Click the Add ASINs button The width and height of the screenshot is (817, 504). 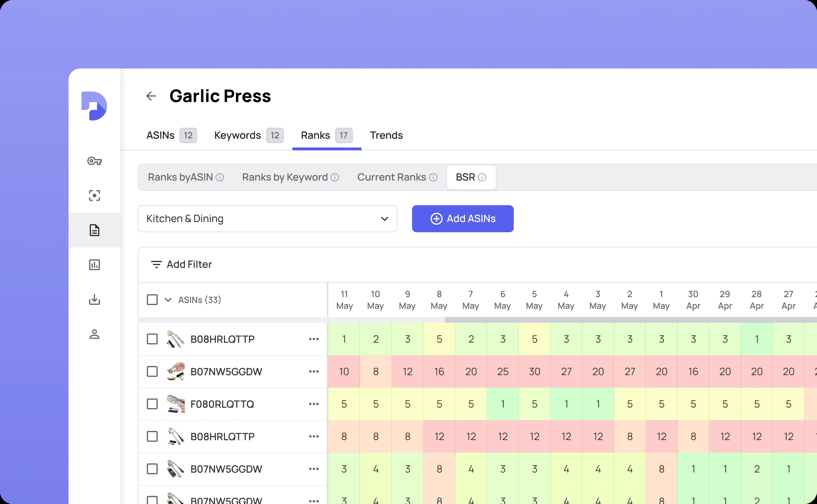(462, 219)
